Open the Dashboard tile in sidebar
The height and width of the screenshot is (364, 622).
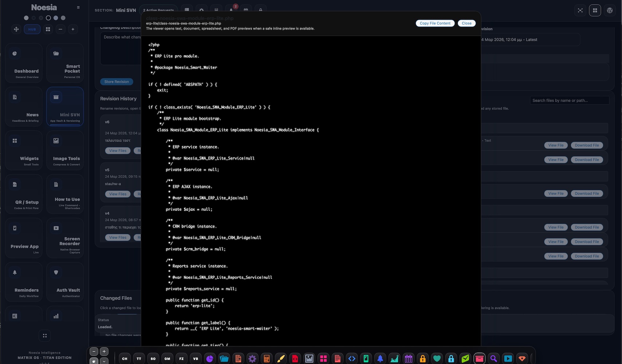pos(24,63)
